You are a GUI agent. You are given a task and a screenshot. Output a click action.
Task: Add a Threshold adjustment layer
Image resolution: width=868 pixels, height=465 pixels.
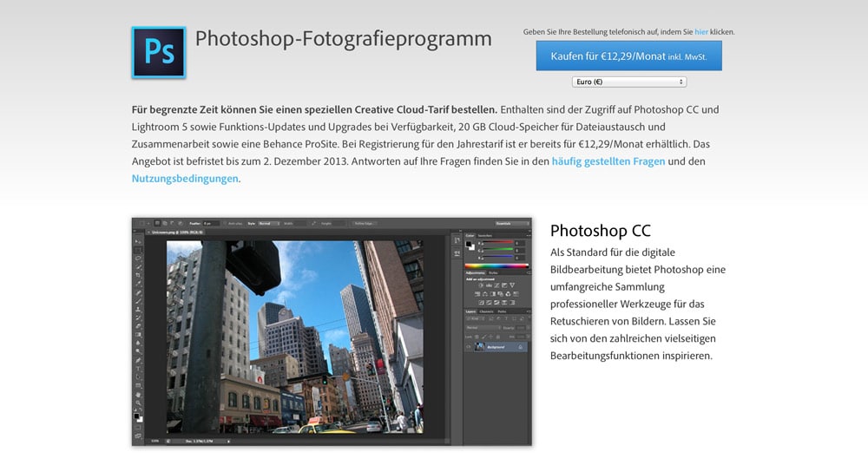496,303
